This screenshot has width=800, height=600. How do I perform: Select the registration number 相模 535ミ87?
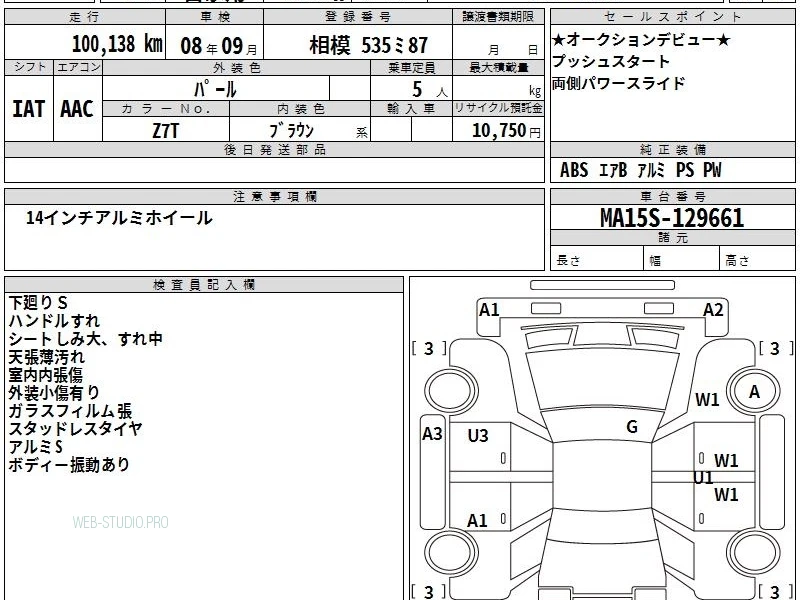368,45
